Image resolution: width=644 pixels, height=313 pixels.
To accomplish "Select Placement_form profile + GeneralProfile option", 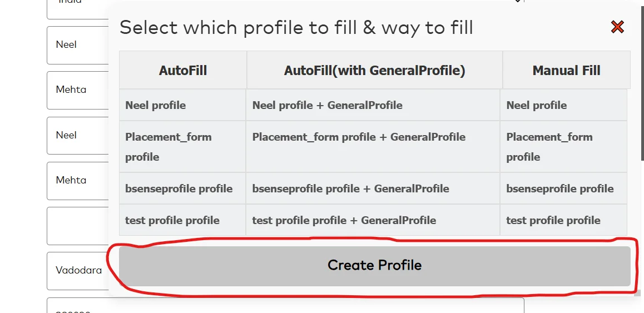I will [359, 137].
